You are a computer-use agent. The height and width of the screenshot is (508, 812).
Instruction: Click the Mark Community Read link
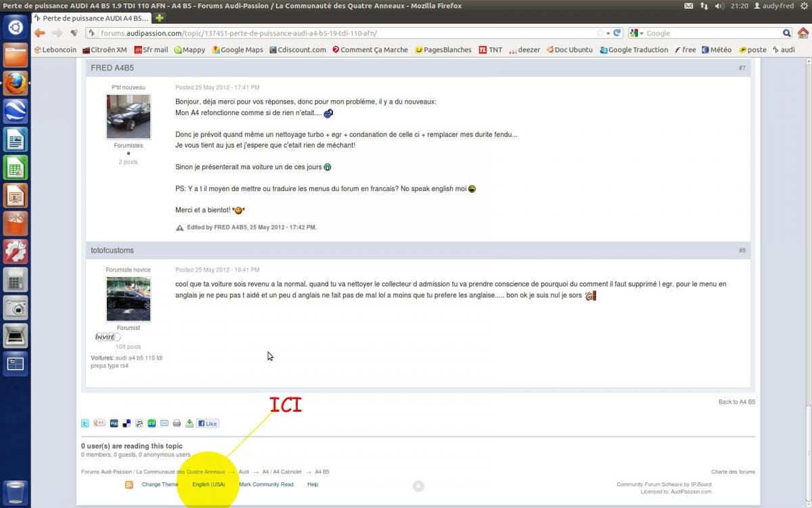coord(266,484)
